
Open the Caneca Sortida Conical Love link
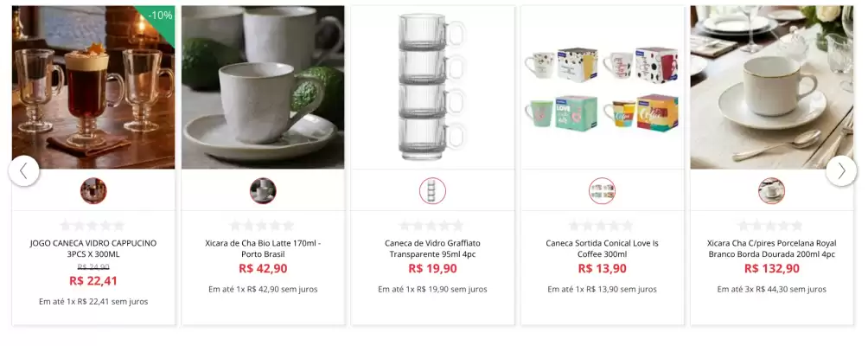pos(602,249)
